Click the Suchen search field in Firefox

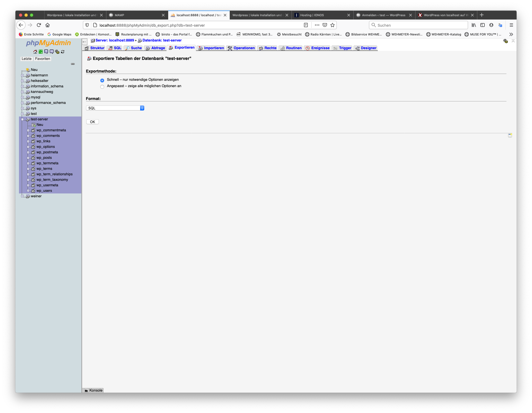[418, 25]
